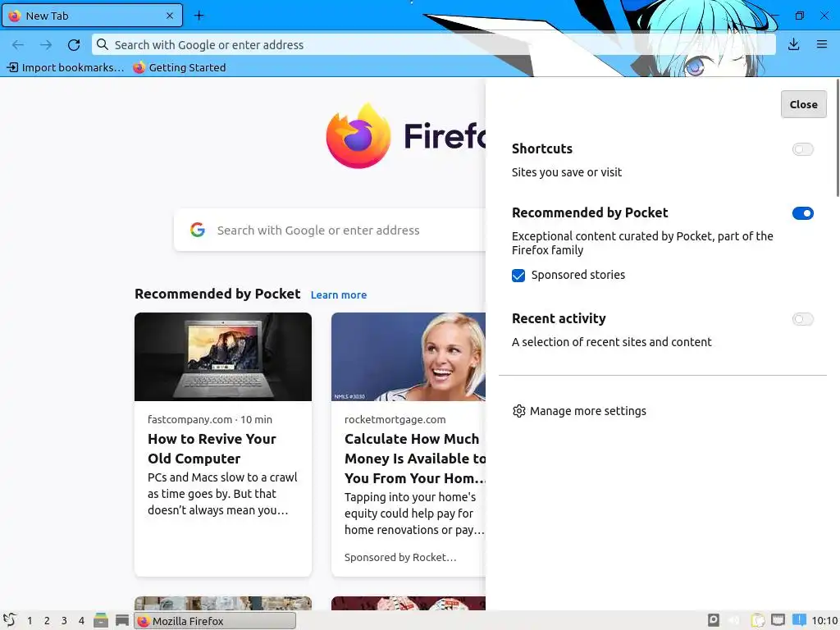
Task: Click the taskbar clock showing 10:10
Action: (824, 621)
